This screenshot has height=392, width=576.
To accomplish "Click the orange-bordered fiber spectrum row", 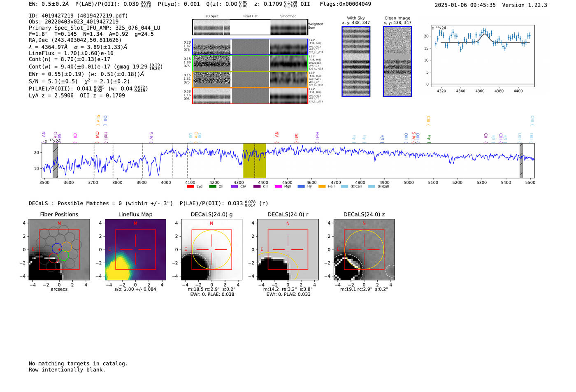I will 250,79.
